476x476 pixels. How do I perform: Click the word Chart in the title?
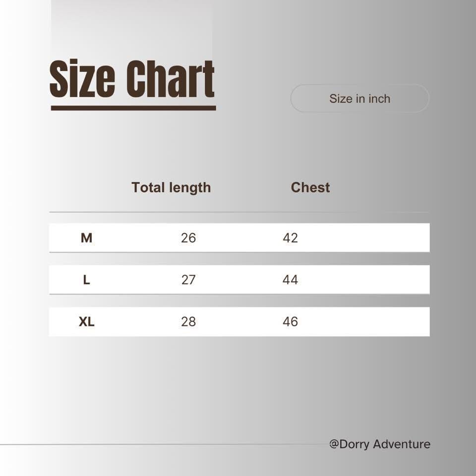170,79
